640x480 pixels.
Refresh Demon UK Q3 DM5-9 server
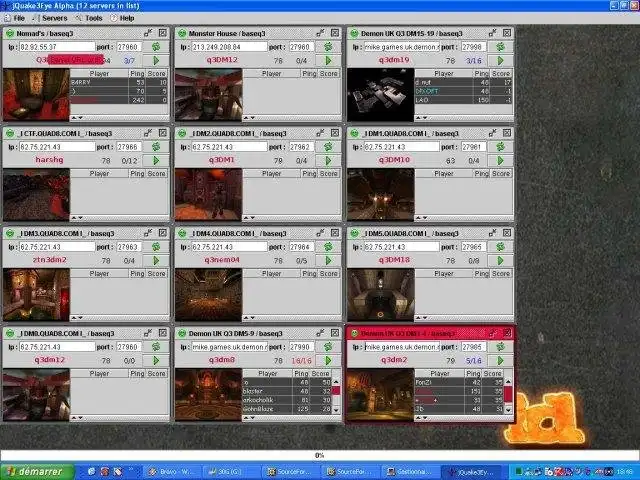(328, 347)
